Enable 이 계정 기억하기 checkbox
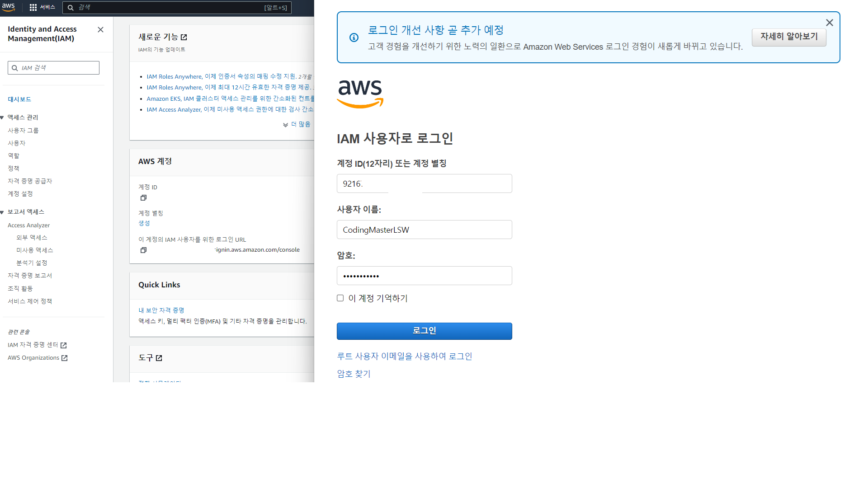 [340, 298]
